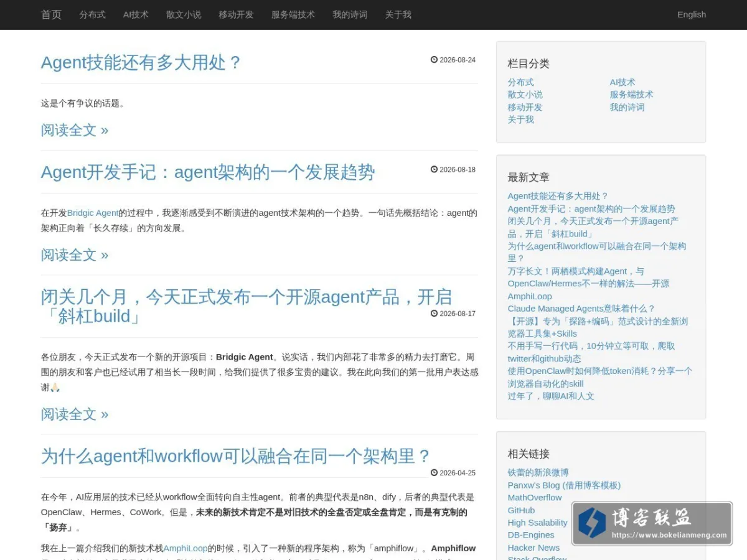The width and height of the screenshot is (747, 560).
Task: Click the clock icon beside 2026-04-25
Action: coord(434,473)
